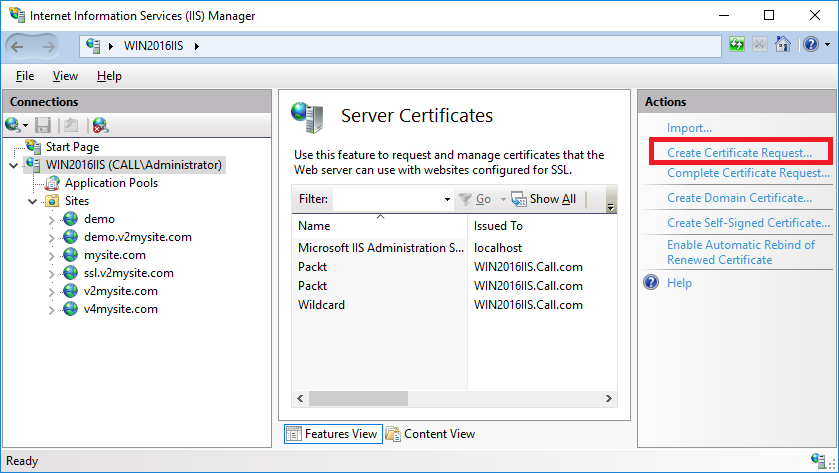Click the scroll left arrow in certificate list
839x473 pixels.
click(300, 399)
